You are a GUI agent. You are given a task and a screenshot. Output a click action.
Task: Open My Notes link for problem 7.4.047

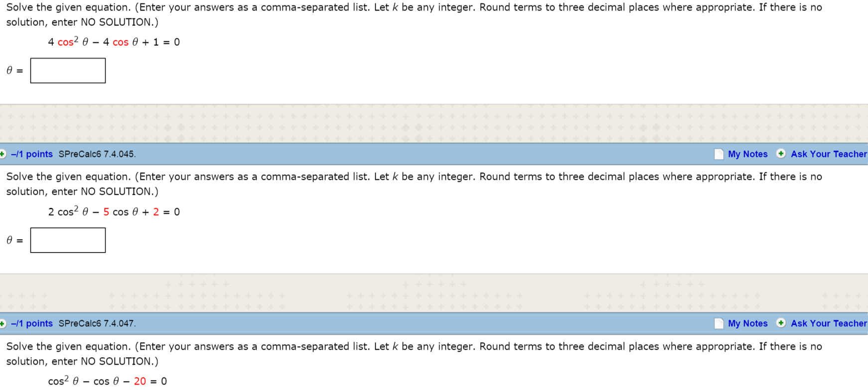pos(747,323)
